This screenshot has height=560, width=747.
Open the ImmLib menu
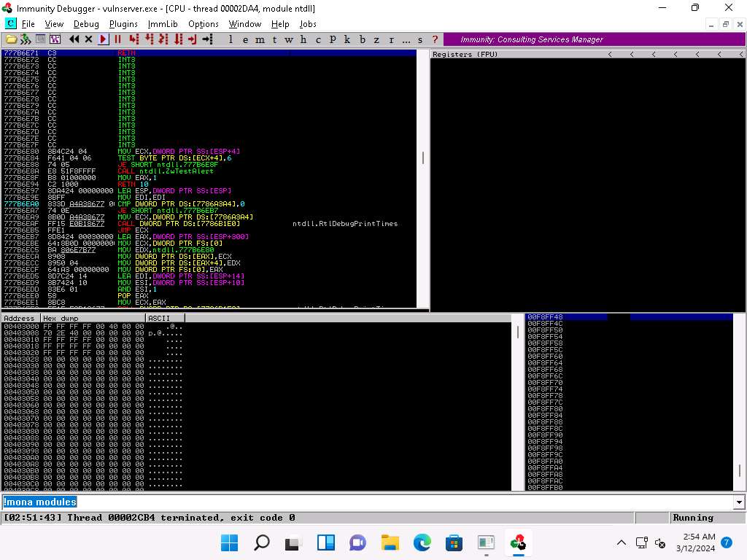click(162, 24)
